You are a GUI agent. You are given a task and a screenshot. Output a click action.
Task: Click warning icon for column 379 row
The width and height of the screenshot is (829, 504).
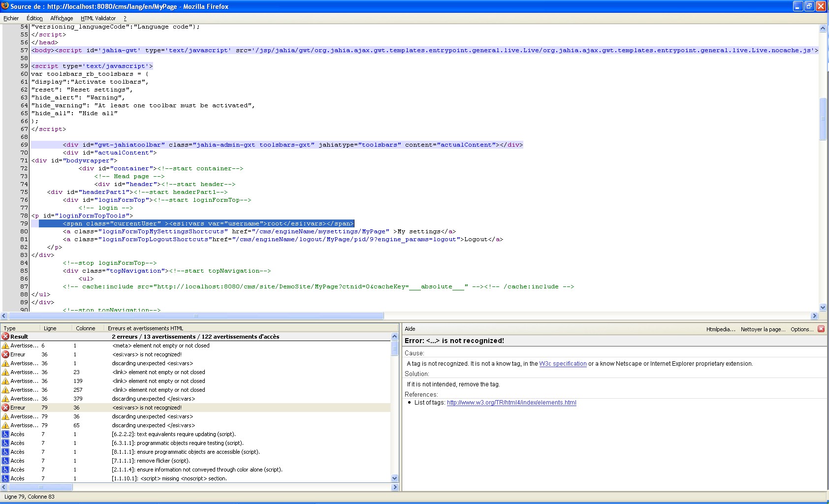(x=5, y=399)
